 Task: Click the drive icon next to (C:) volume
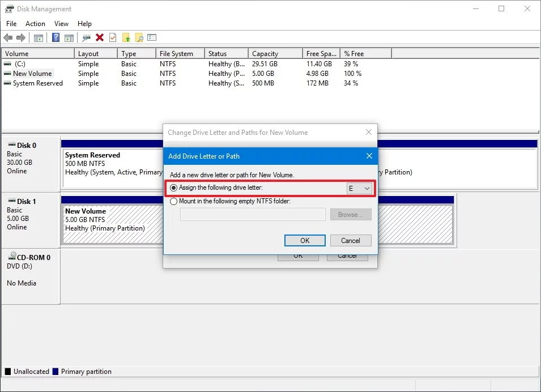[7, 64]
